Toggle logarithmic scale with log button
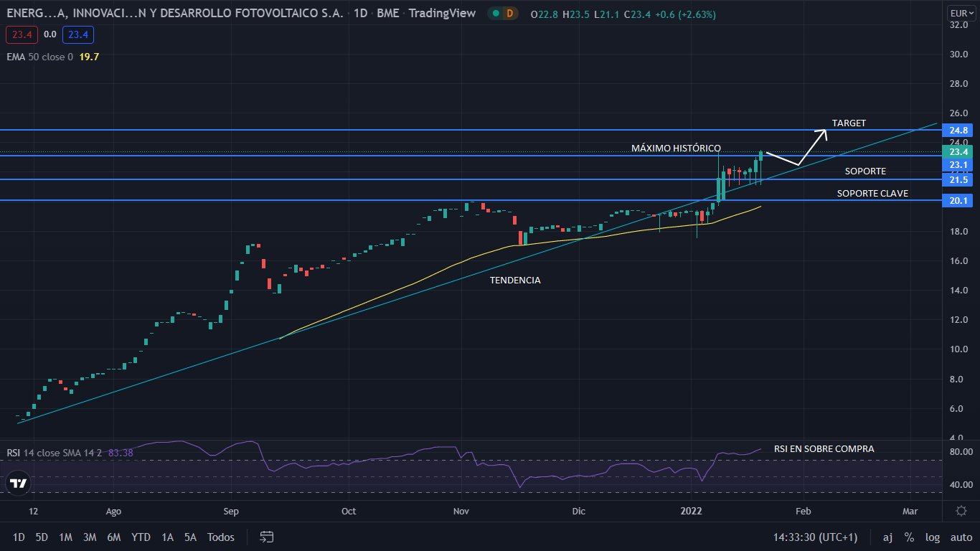 click(x=932, y=537)
